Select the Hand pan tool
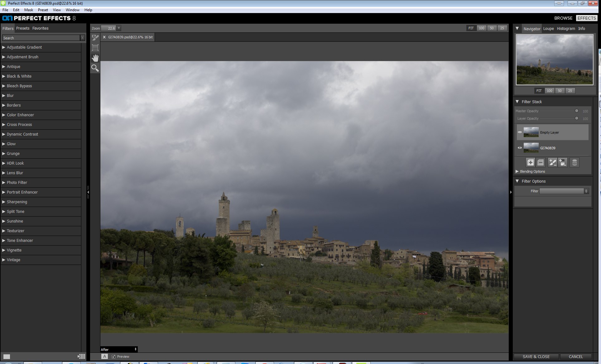The height and width of the screenshot is (364, 601). click(95, 58)
